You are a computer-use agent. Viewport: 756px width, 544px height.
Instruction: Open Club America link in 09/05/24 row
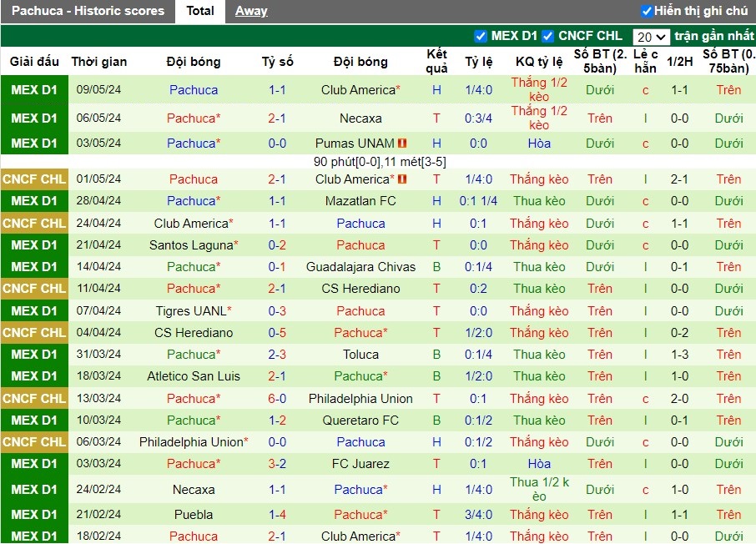point(358,90)
